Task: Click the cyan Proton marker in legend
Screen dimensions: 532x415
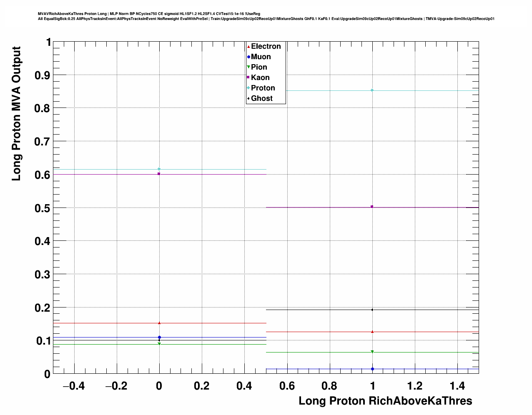Action: (248, 88)
